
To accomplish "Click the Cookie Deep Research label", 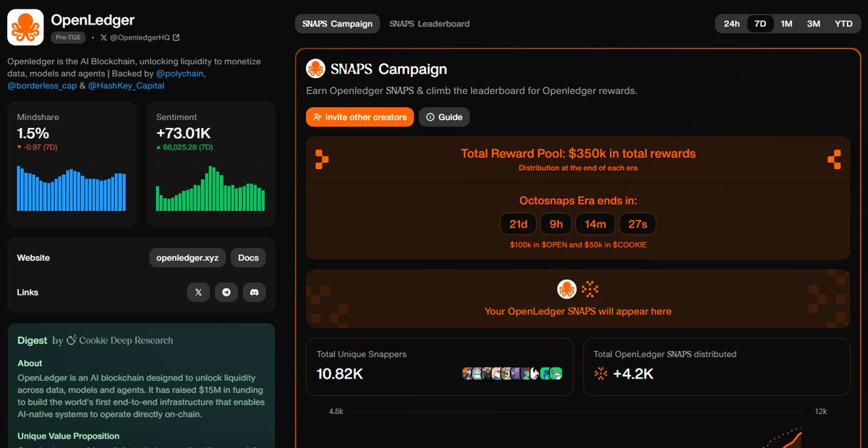I will coord(119,340).
